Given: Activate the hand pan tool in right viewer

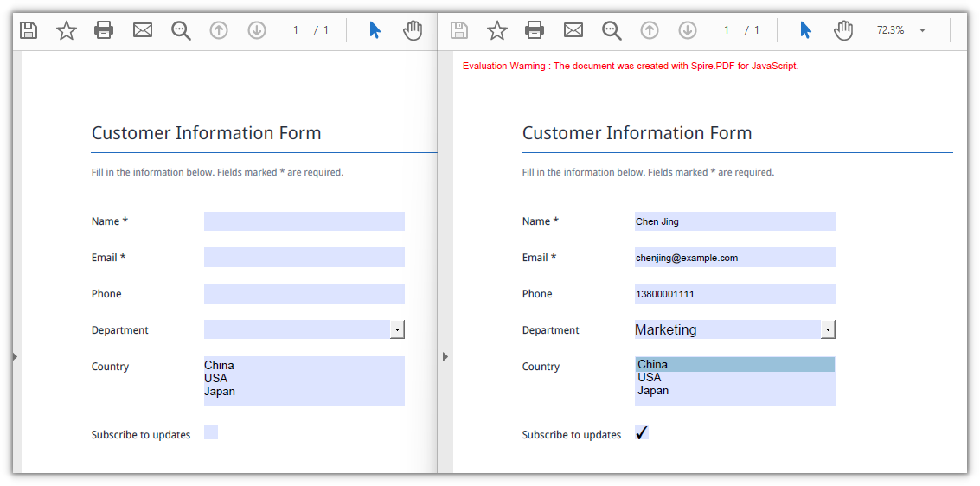Looking at the screenshot, I should (843, 30).
